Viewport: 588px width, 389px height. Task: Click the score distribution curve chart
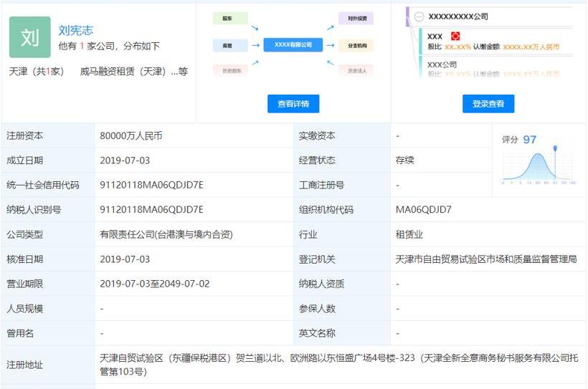pos(538,167)
